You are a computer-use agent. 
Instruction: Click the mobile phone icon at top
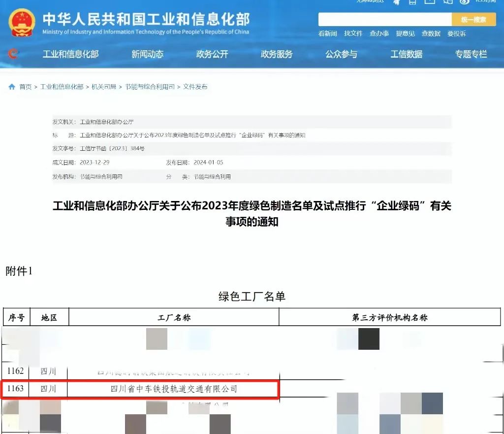pos(412,2)
